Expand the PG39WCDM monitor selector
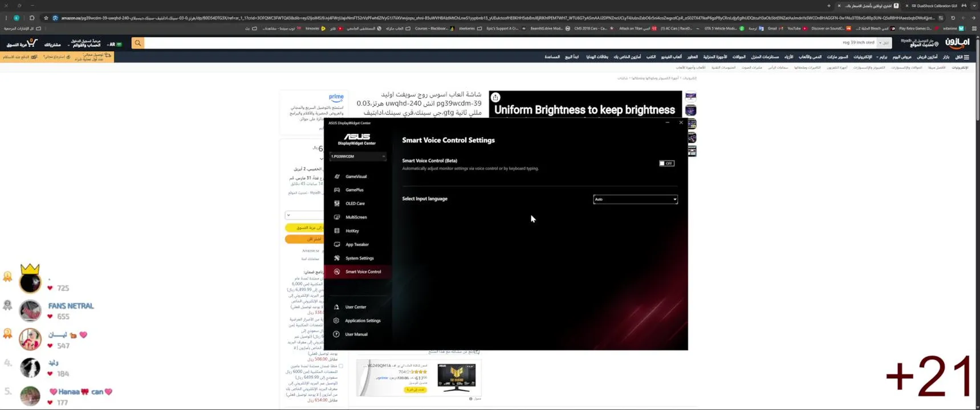This screenshot has height=410, width=980. pos(357,156)
